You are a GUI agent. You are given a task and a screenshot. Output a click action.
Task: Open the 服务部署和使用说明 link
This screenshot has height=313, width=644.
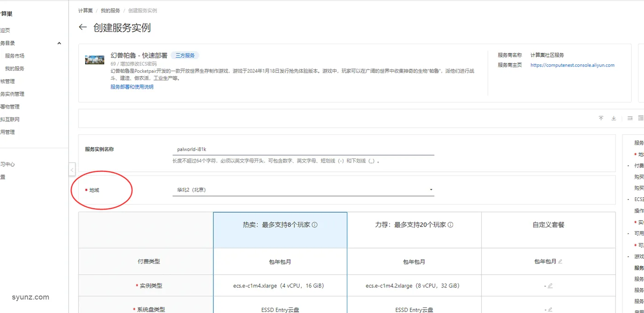132,87
